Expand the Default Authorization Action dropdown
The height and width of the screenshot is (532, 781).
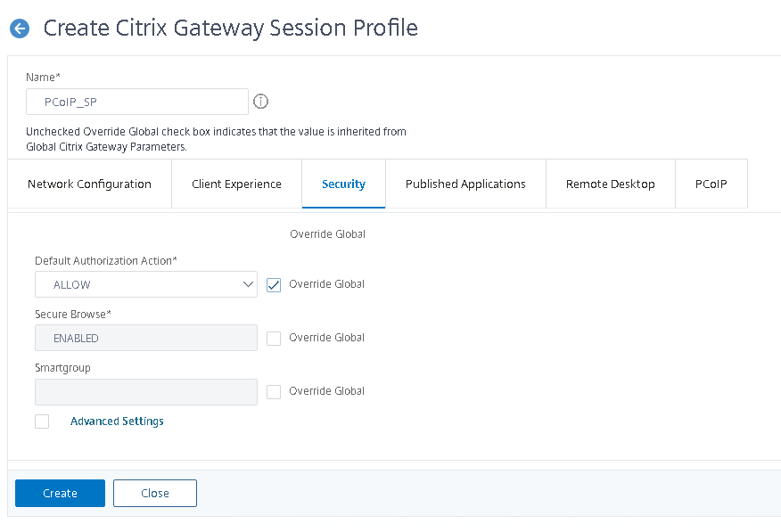[x=146, y=284]
